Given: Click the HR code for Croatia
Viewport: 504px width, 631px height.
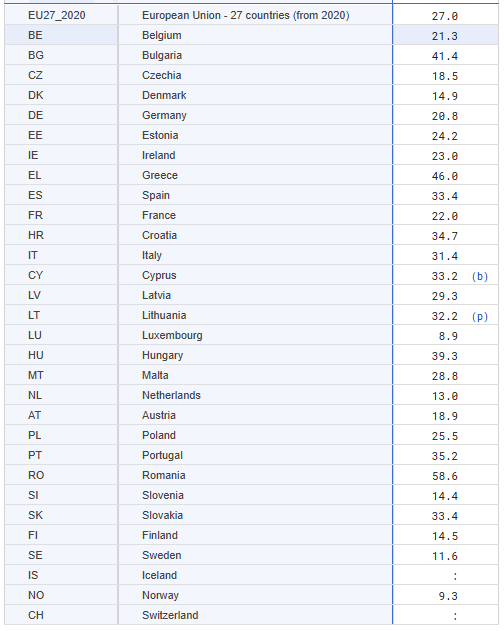Looking at the screenshot, I should [x=35, y=235].
